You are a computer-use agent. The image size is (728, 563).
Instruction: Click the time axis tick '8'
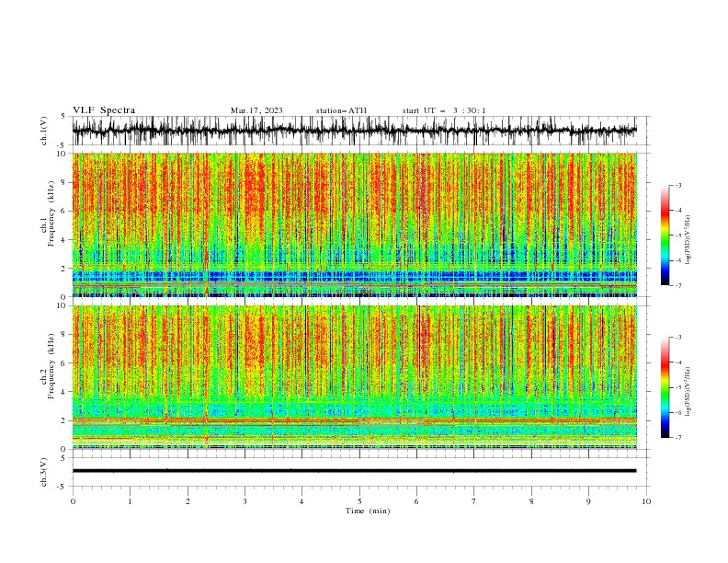[x=531, y=501]
